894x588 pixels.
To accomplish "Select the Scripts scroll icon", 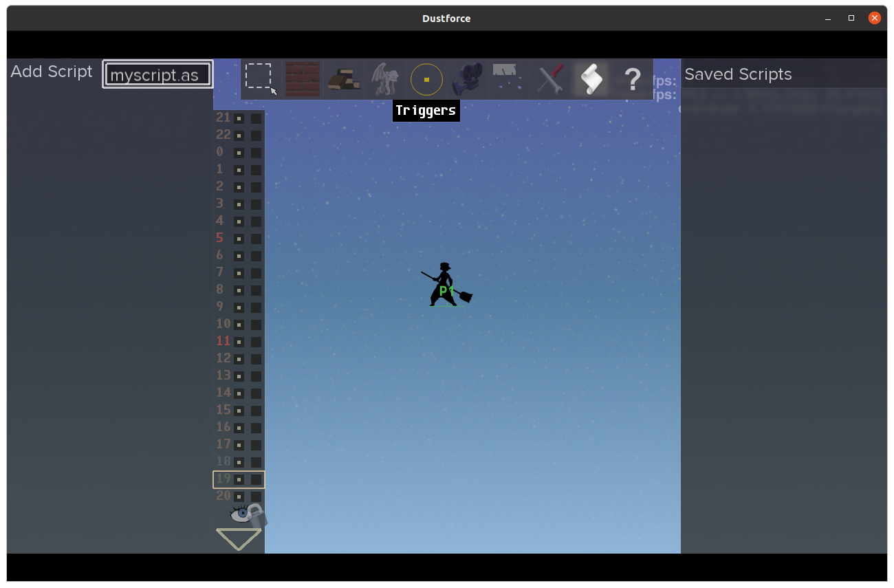I will click(x=591, y=79).
